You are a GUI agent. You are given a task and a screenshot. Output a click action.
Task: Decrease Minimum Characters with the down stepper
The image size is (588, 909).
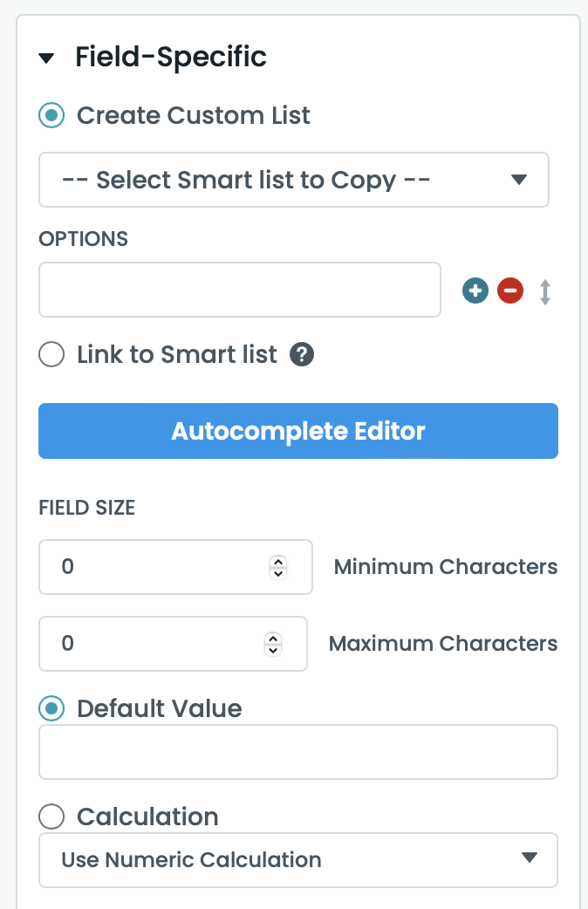(x=278, y=573)
